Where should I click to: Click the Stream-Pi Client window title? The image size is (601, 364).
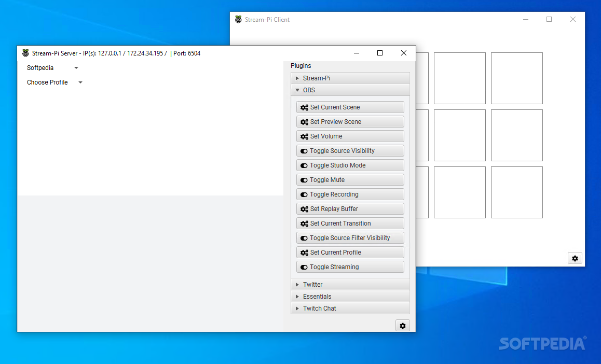tap(267, 20)
